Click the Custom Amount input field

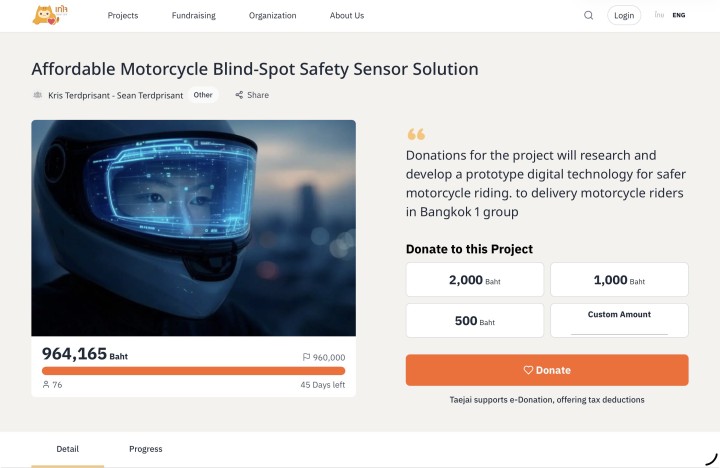tap(619, 328)
